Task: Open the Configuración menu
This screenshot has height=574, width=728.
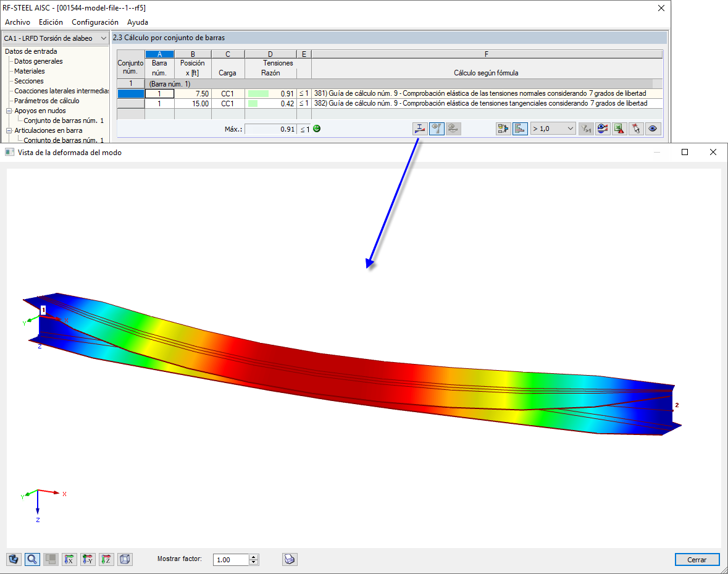Action: [94, 22]
